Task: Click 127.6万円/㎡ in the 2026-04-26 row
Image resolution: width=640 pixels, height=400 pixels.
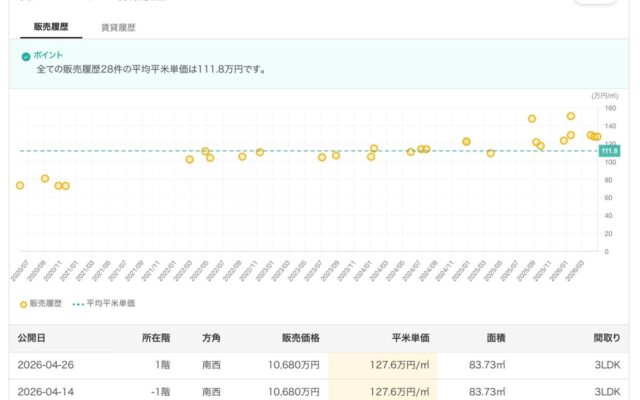Action: click(400, 365)
